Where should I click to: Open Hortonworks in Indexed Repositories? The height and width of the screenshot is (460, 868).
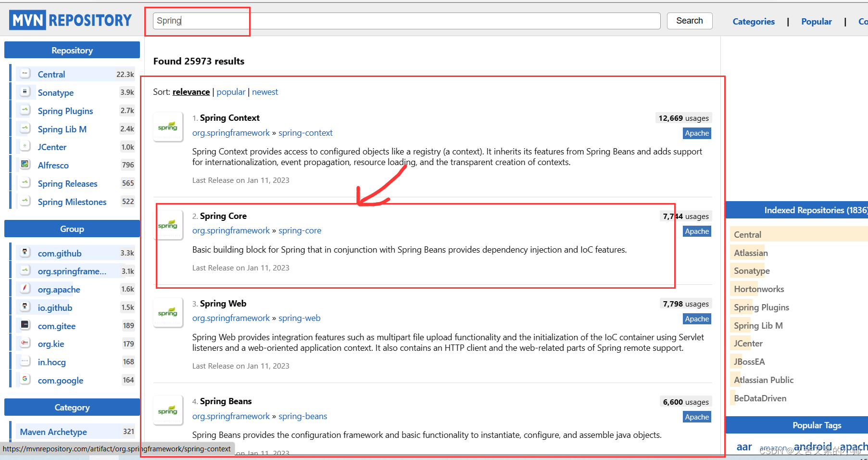[x=759, y=289]
